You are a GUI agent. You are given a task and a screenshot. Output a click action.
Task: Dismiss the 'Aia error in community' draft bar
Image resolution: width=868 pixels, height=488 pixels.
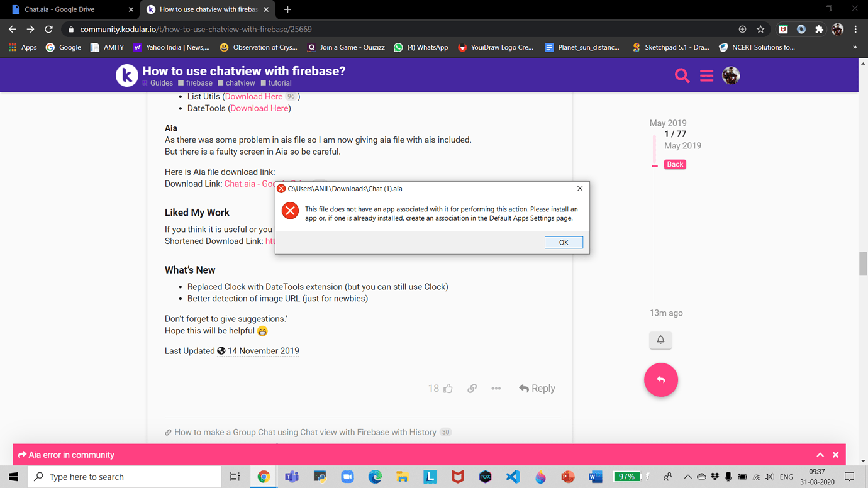coord(835,455)
